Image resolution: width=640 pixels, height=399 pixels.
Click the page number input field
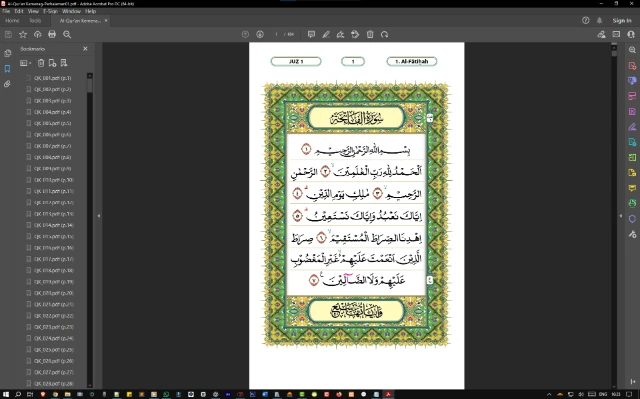click(x=276, y=35)
